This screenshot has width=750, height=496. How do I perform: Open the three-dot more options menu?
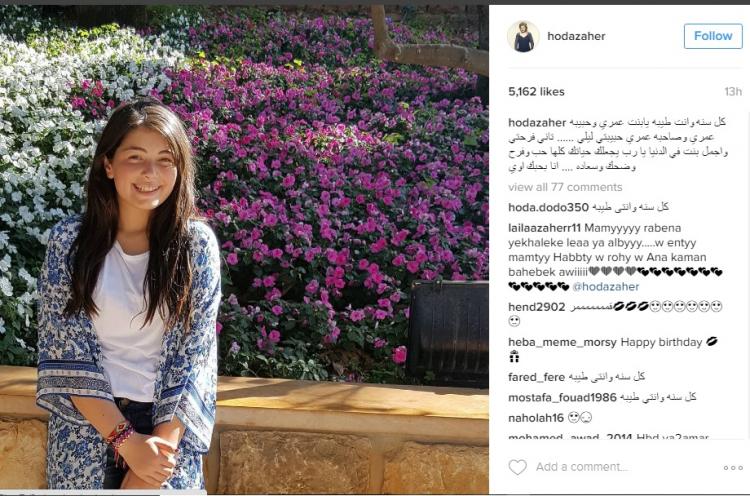(733, 467)
